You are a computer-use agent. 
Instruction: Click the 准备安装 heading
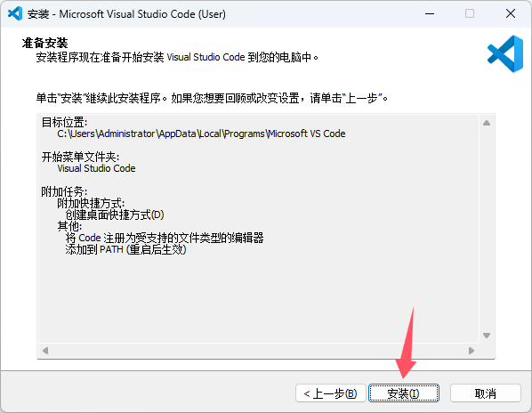44,43
